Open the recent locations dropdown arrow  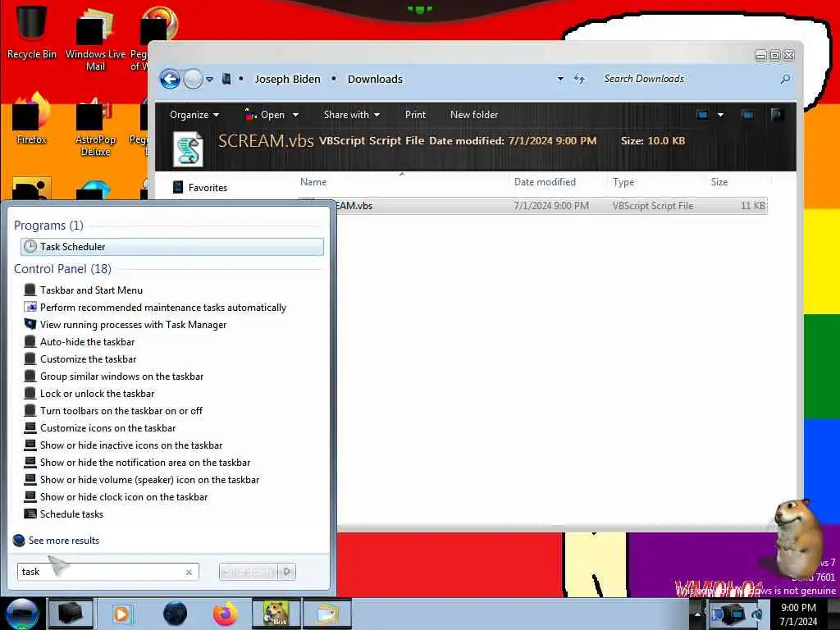(x=210, y=80)
